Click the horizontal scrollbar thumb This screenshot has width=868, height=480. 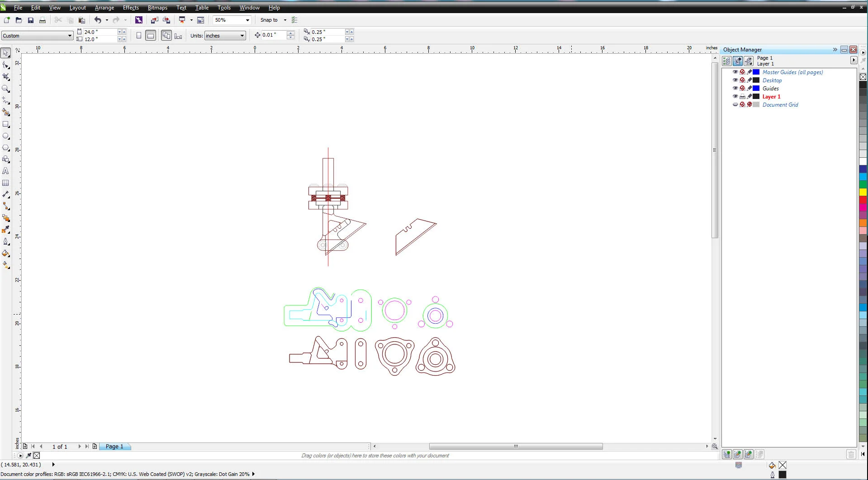[516, 446]
